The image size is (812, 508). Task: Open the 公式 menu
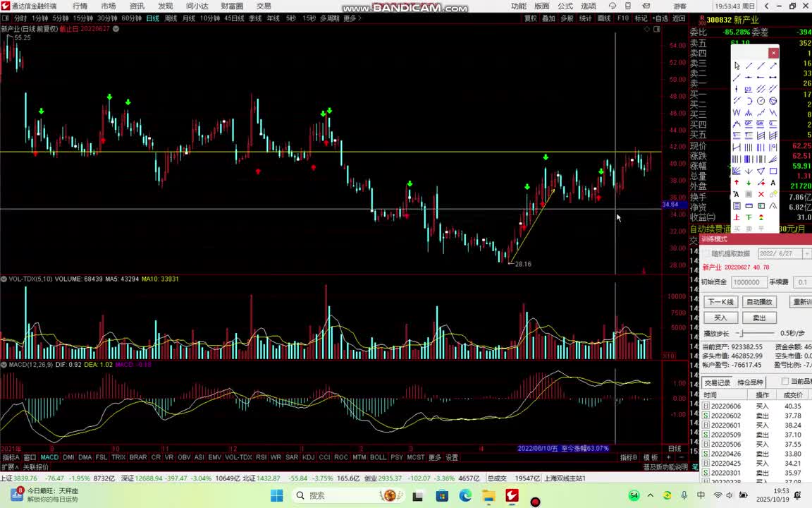coord(565,6)
